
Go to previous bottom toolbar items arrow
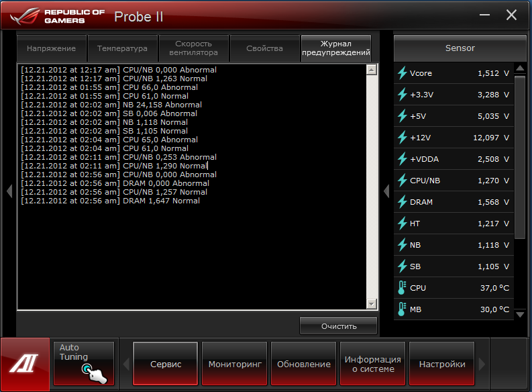click(x=126, y=364)
